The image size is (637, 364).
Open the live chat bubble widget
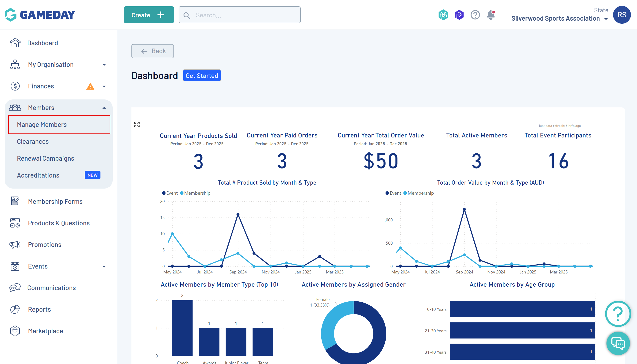618,343
